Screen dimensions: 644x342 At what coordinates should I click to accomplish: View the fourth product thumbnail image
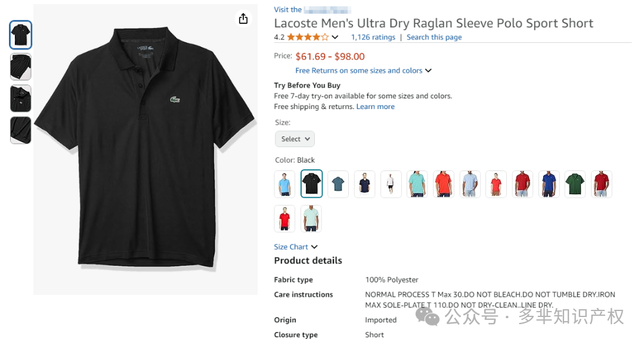21,130
